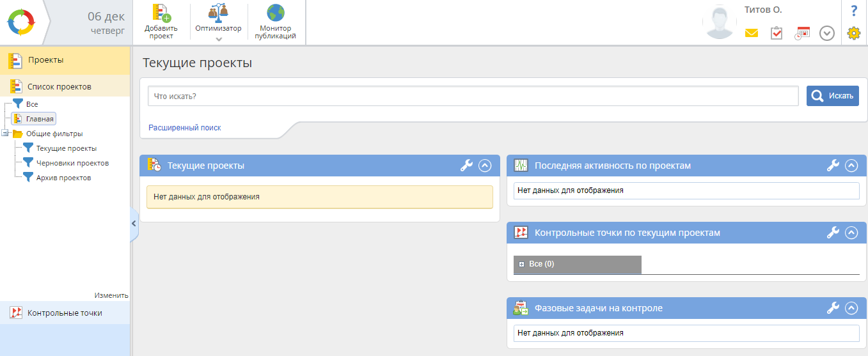Open the Оптимизатор dropdown
Image resolution: width=868 pixels, height=356 pixels.
click(219, 39)
